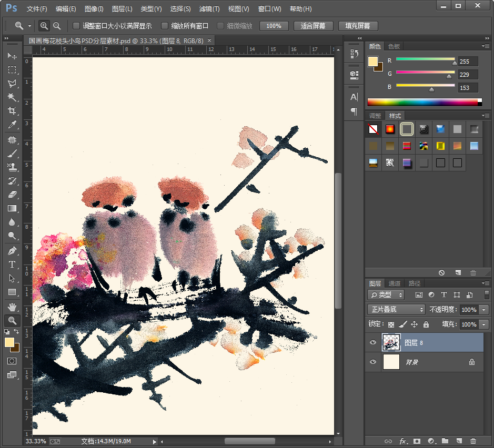
Task: Enable 缩放所有窗口 checkbox
Action: pyautogui.click(x=165, y=26)
